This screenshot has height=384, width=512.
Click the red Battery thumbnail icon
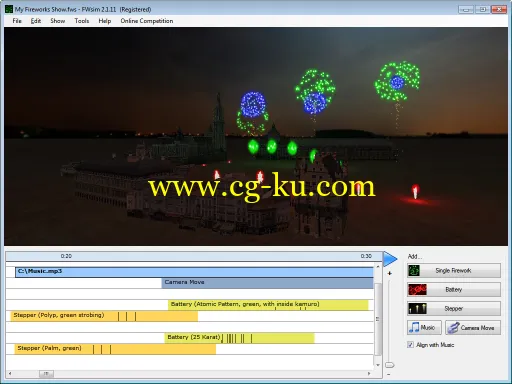point(417,290)
